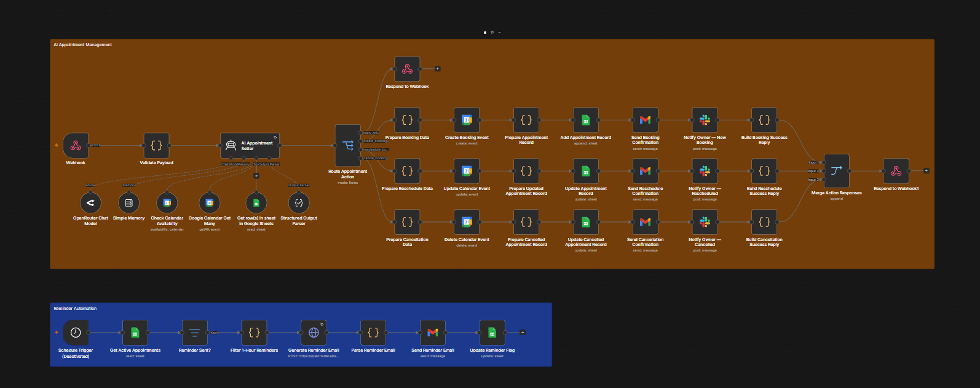Click the cancel_booking output connector
This screenshot has width=980, height=388.
(361, 158)
